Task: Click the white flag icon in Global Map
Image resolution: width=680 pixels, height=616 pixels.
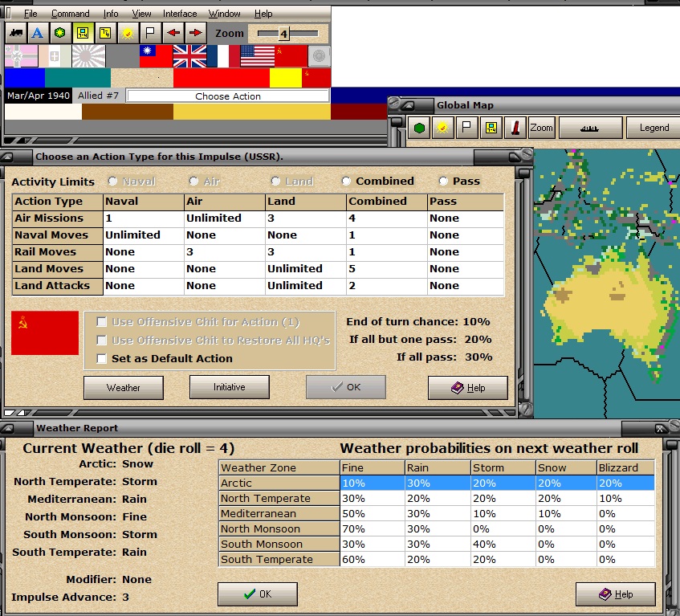Action: coord(467,128)
